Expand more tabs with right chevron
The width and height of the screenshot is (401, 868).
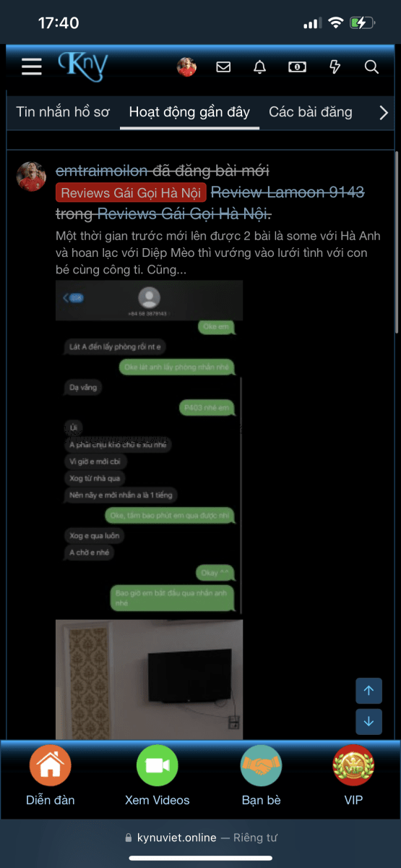coord(384,112)
